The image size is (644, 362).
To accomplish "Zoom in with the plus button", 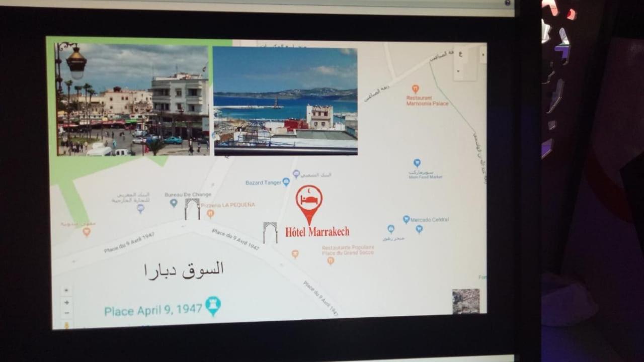I will 66,302.
